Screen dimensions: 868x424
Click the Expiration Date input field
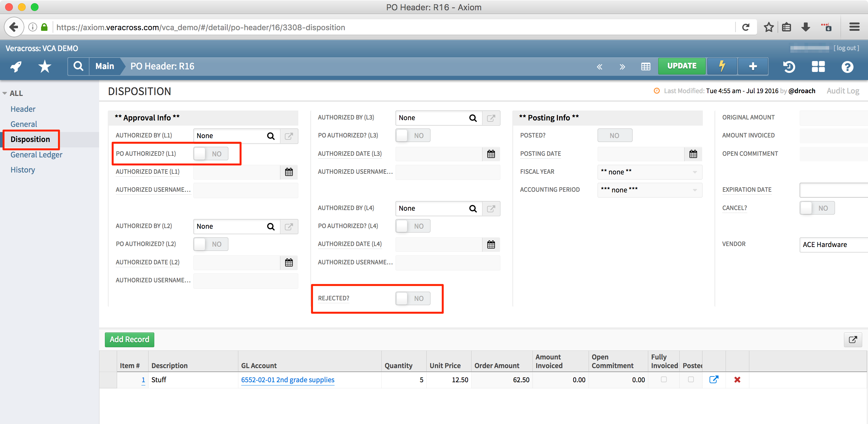tap(833, 190)
